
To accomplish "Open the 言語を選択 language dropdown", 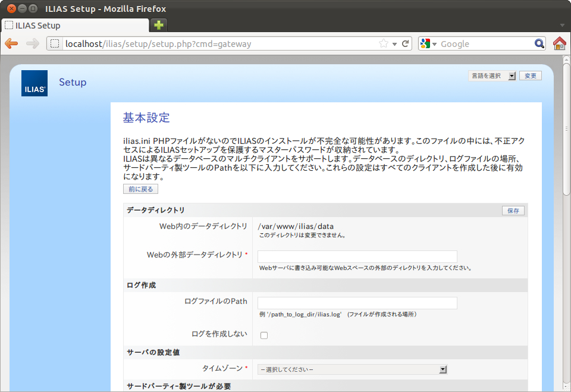I will click(x=492, y=76).
